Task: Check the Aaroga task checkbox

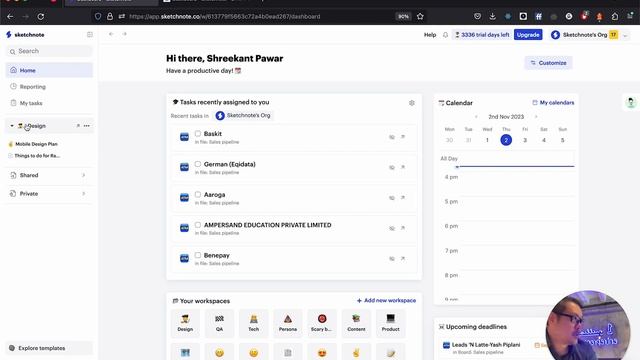Action: click(198, 194)
